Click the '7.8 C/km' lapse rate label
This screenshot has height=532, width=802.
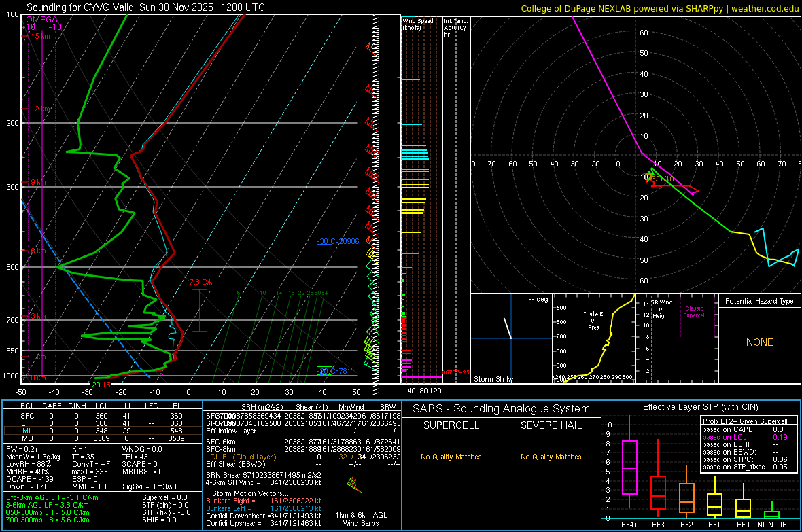204,283
